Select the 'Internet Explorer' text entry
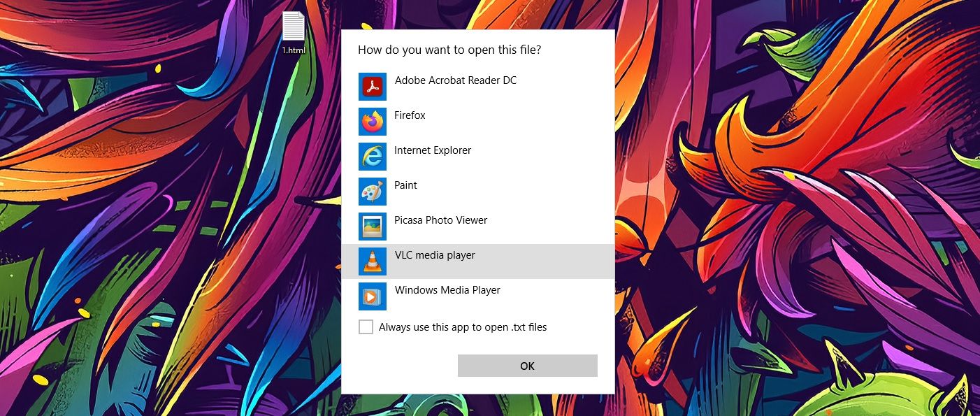The image size is (980, 416). point(433,150)
